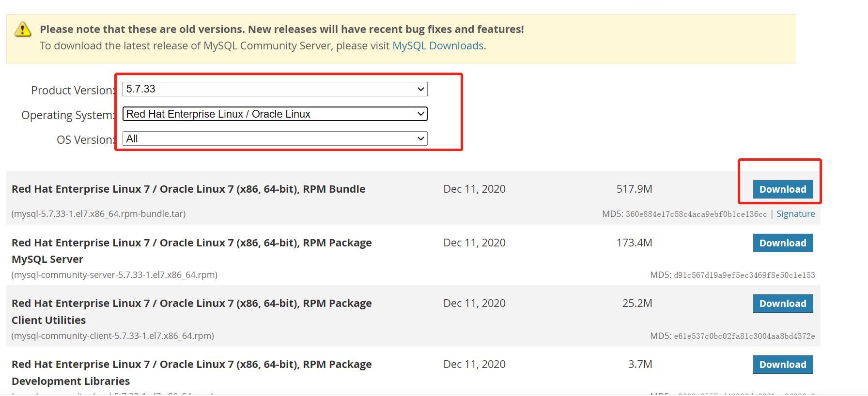
Task: Click the RPM Bundle title text
Action: click(x=188, y=189)
